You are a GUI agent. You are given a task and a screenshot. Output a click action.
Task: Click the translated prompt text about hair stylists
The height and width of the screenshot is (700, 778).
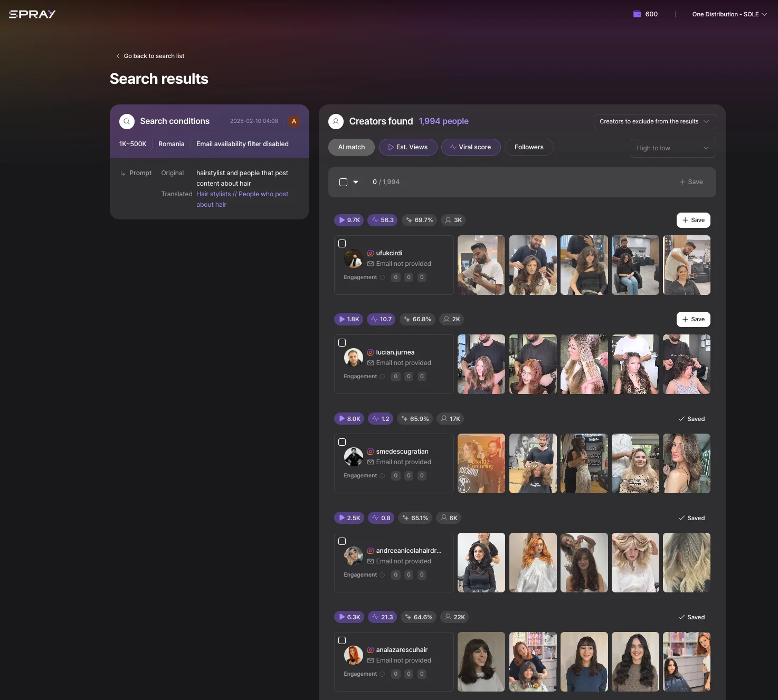242,199
